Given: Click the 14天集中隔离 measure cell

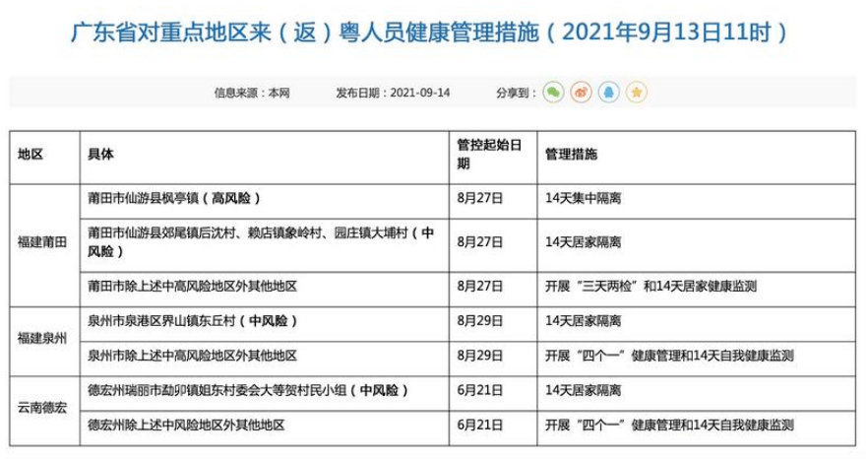Looking at the screenshot, I should pos(583,198).
